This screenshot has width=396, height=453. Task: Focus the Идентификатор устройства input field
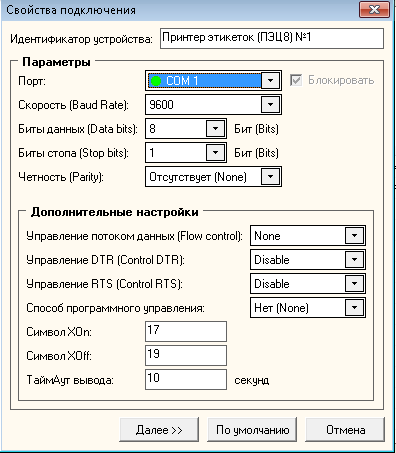(x=272, y=38)
